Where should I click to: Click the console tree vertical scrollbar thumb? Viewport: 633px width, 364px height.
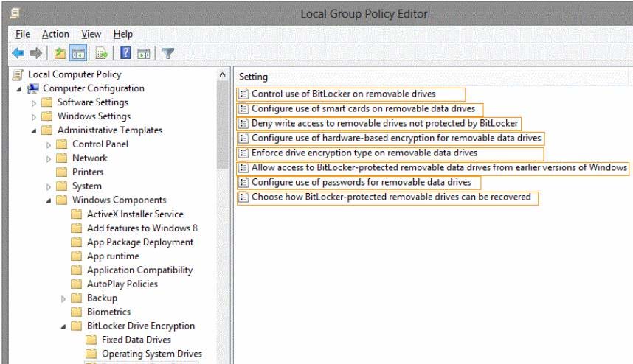[223, 125]
